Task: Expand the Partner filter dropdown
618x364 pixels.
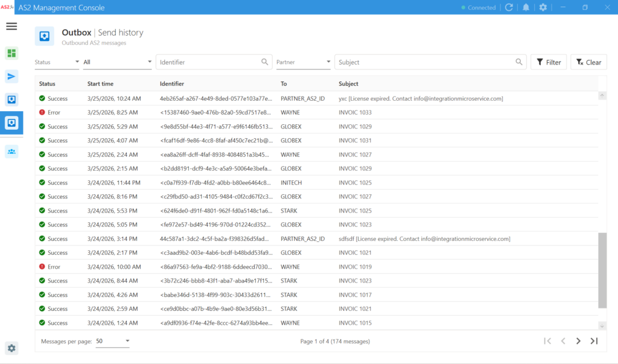Action: coord(303,62)
